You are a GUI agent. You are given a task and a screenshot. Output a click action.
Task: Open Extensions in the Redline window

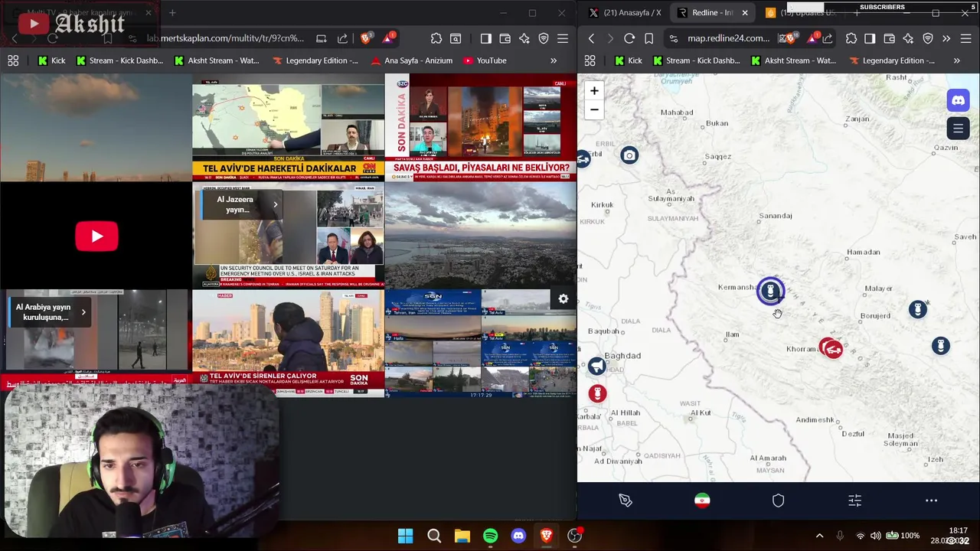(x=851, y=38)
